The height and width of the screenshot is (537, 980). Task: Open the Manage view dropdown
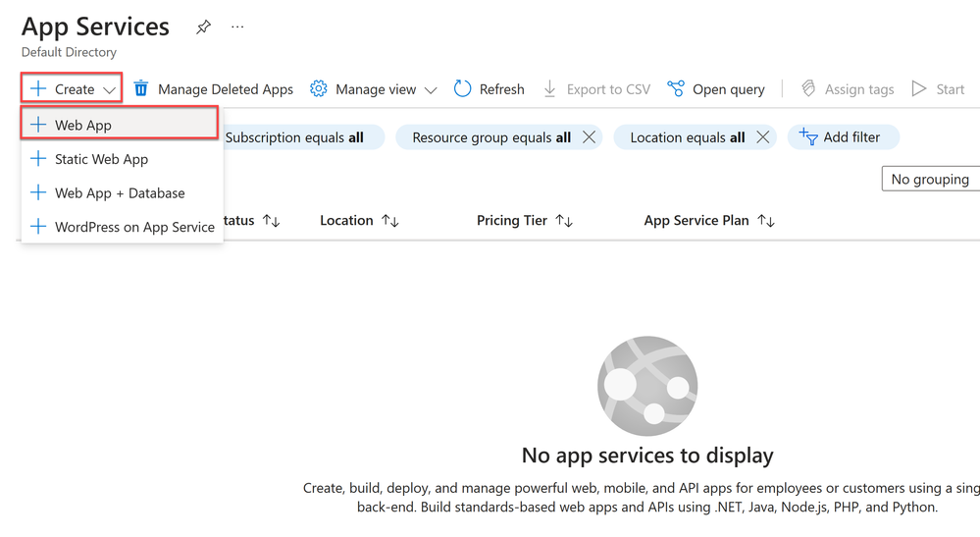pyautogui.click(x=373, y=88)
